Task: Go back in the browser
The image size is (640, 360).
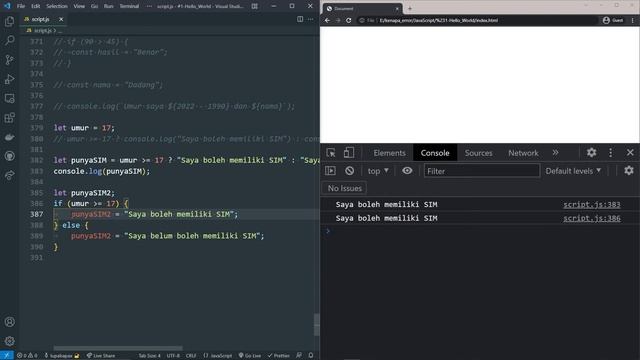Action: pyautogui.click(x=327, y=20)
